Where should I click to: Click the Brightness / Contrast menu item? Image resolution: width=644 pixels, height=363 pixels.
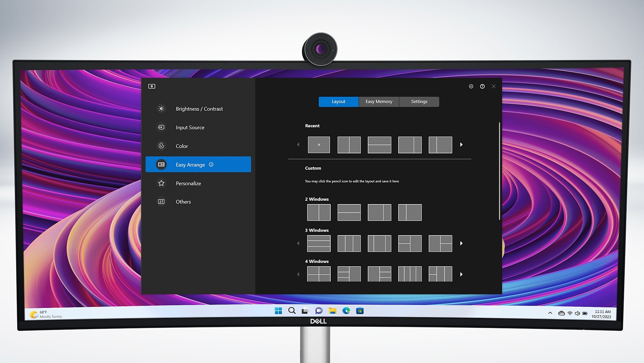(x=199, y=108)
